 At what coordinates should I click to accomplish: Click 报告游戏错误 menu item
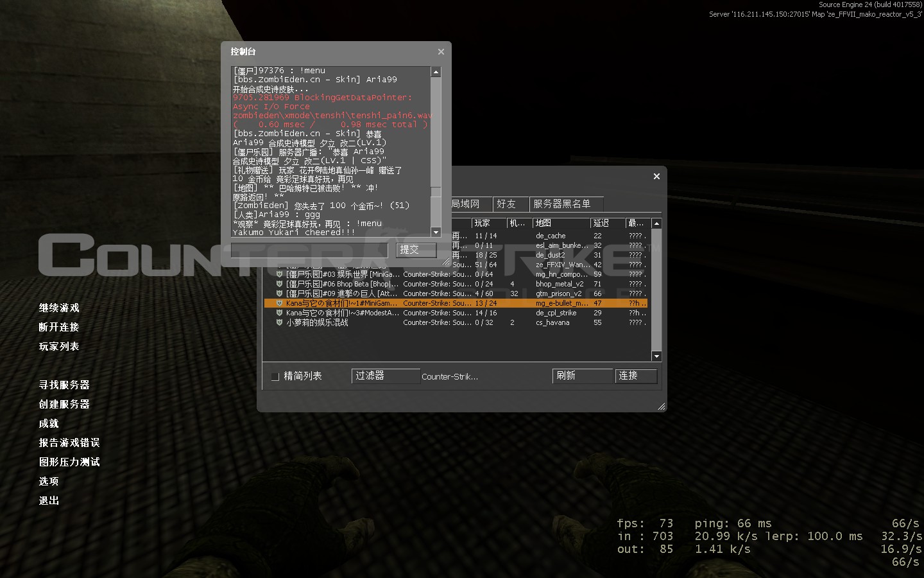(69, 443)
